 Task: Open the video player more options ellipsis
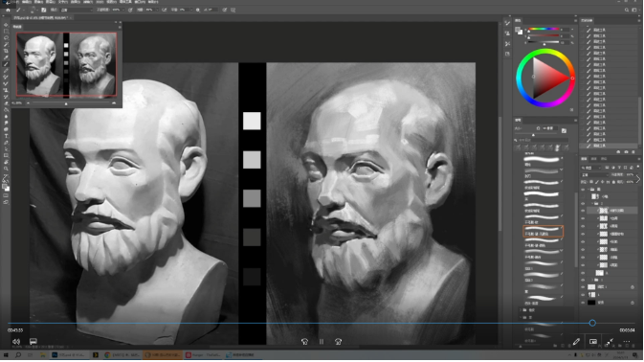coord(627,342)
